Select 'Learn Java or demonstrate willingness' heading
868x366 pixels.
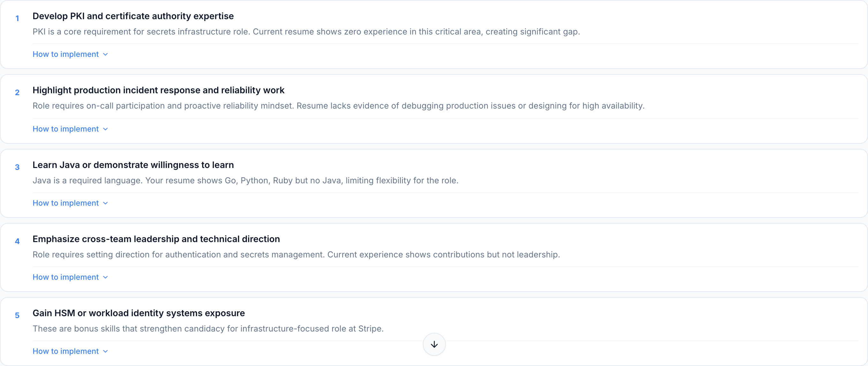133,165
